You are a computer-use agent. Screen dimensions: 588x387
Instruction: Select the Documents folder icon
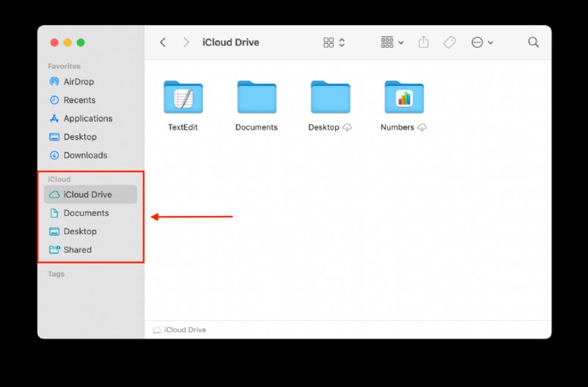(257, 97)
